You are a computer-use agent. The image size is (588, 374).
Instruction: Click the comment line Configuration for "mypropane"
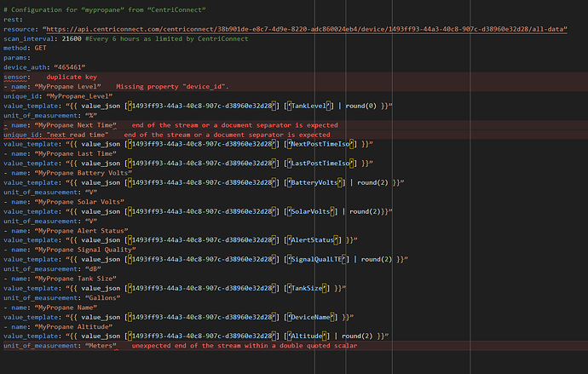click(105, 9)
